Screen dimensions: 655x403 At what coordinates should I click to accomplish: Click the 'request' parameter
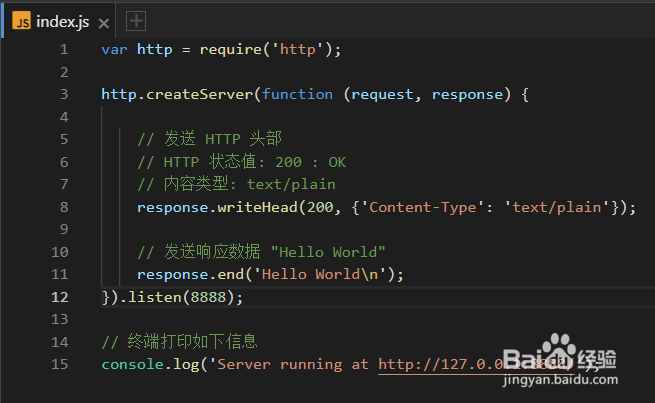[382, 95]
